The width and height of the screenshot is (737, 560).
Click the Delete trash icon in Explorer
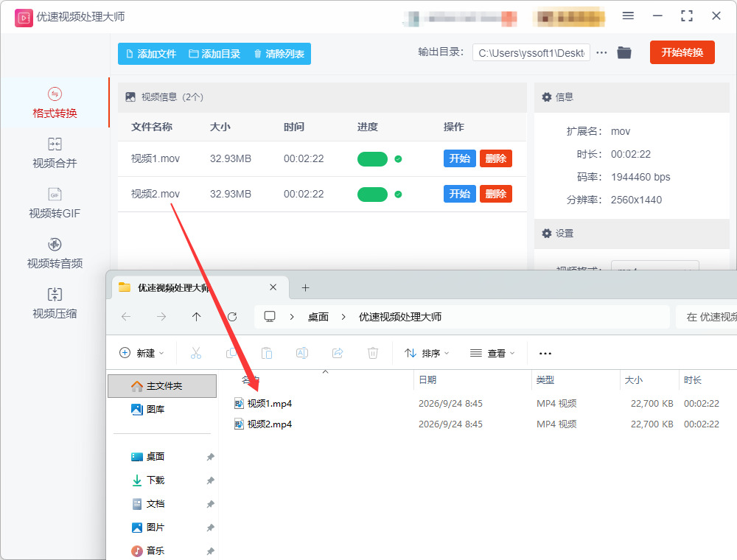(373, 353)
